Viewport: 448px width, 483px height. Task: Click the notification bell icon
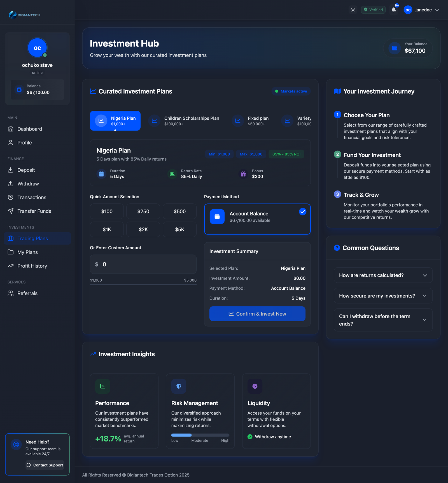click(394, 10)
